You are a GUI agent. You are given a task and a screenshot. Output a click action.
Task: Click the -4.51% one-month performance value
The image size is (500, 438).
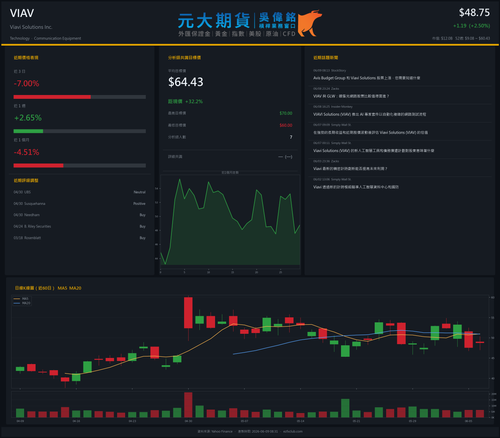pos(26,152)
